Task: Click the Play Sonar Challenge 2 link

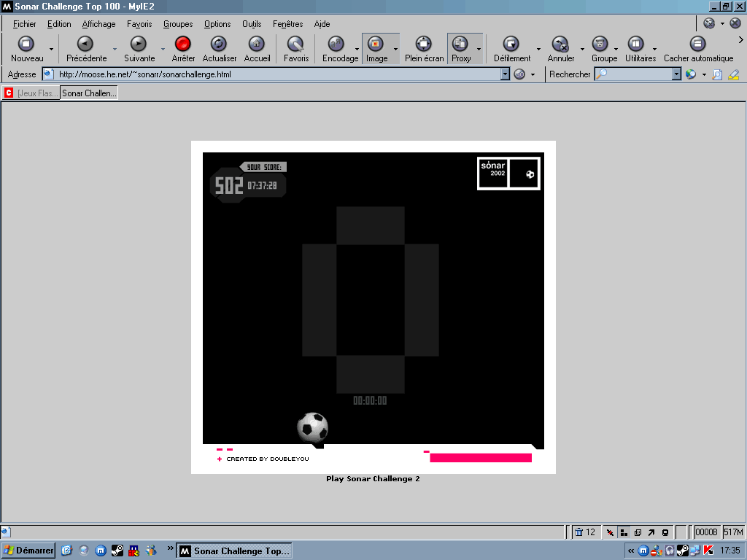Action: 373,479
